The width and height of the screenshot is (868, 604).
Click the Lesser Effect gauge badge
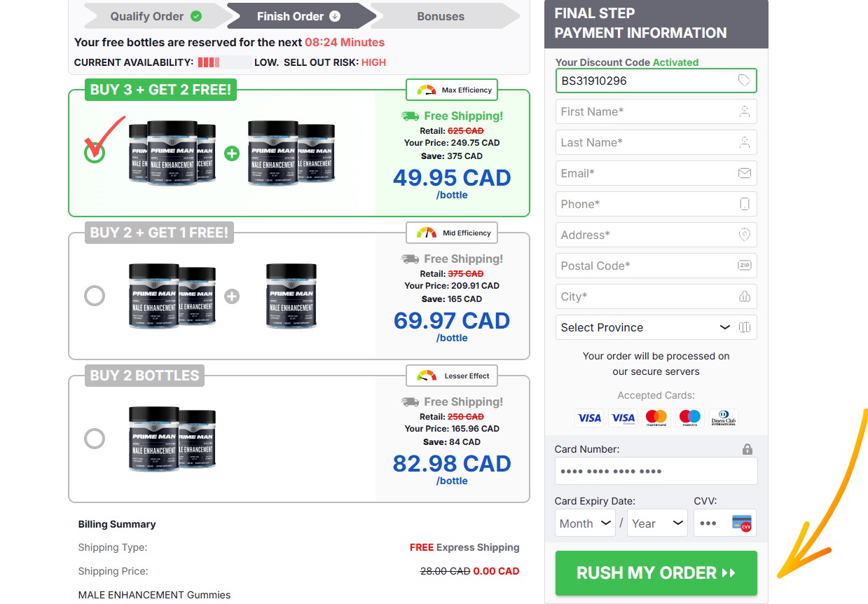pyautogui.click(x=452, y=376)
